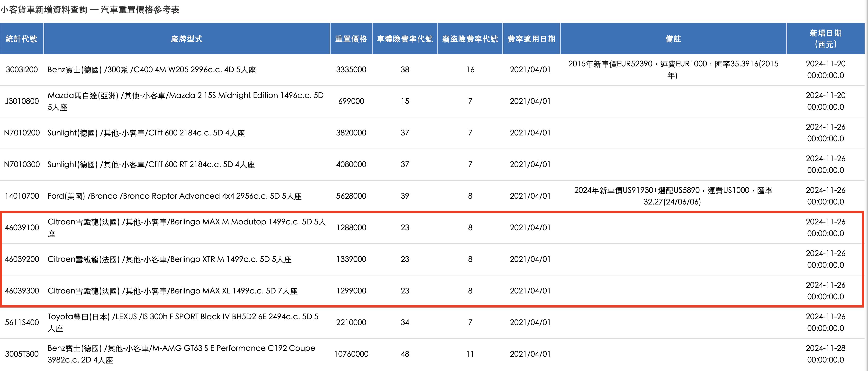Click Berlingo MAX XL 7人座 model cell
Screen dimensions: 868x371
172,291
